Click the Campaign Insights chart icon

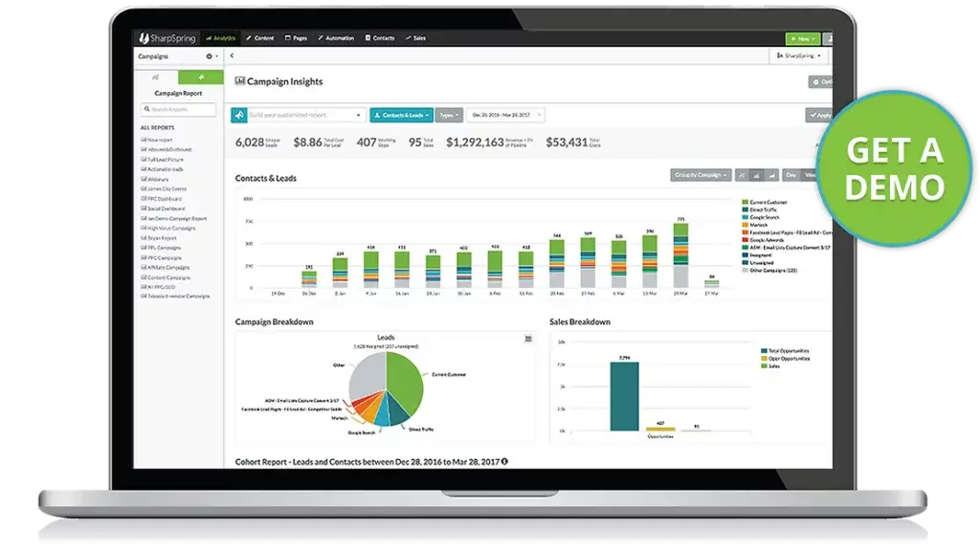[239, 81]
